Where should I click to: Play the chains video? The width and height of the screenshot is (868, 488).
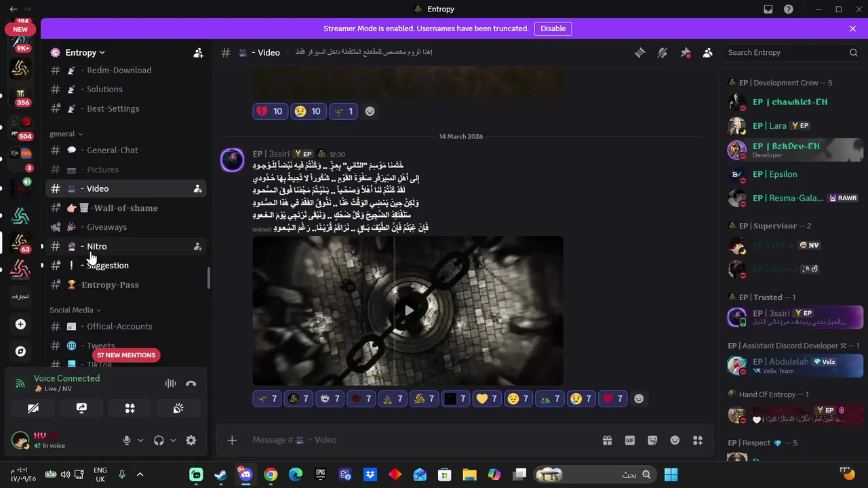408,310
